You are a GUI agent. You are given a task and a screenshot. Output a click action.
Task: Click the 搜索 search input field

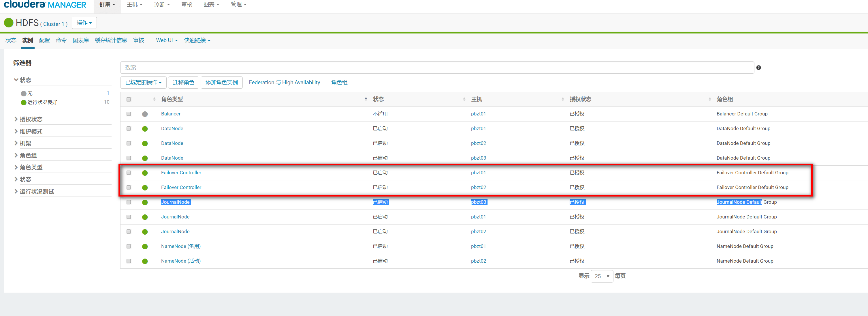click(x=437, y=68)
